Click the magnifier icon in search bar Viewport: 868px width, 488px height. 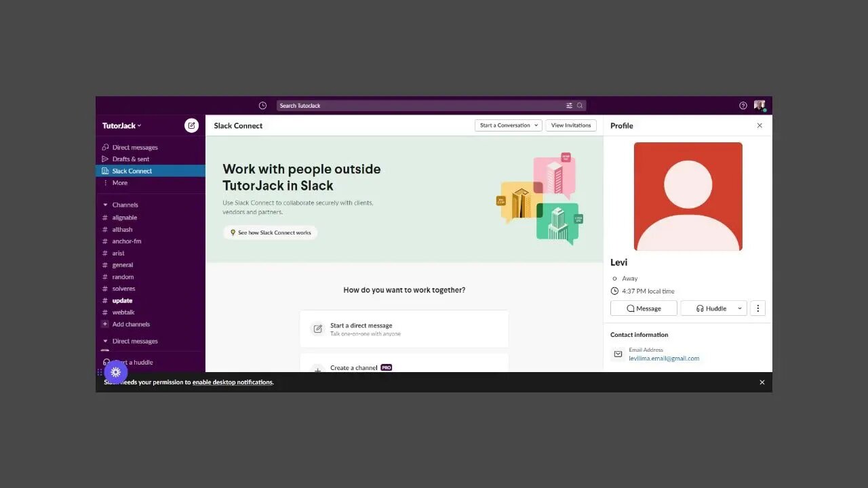pyautogui.click(x=580, y=106)
